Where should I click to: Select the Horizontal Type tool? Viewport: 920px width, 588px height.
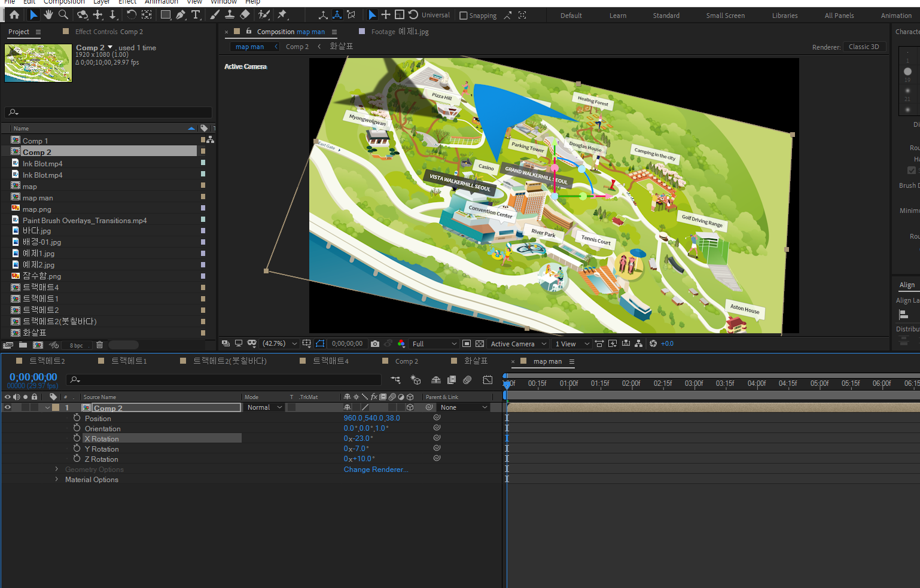click(x=196, y=15)
